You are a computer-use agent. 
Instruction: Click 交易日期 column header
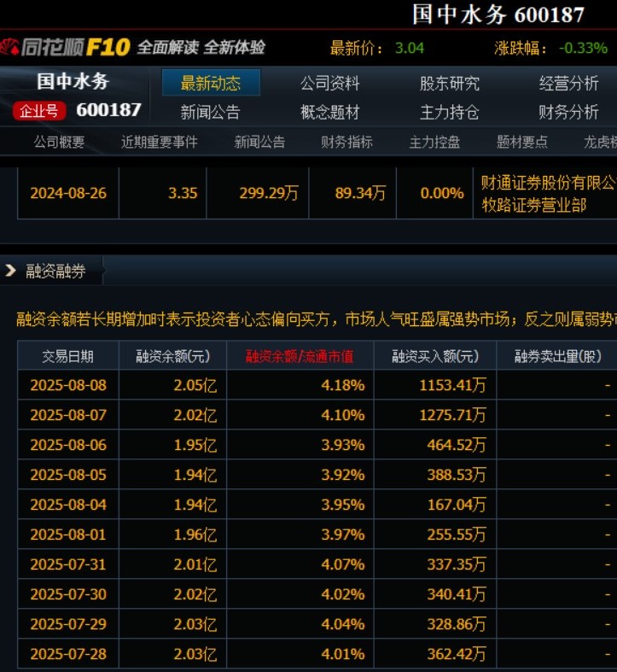click(67, 356)
